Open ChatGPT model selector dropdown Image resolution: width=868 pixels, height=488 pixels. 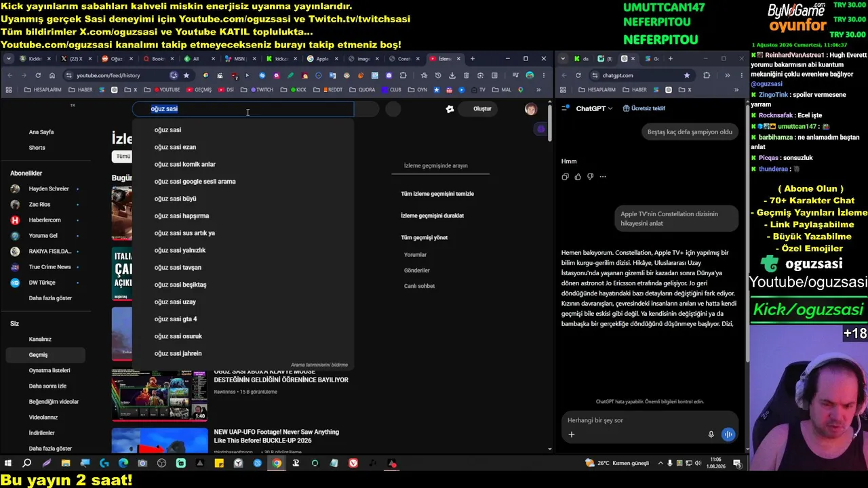point(595,108)
